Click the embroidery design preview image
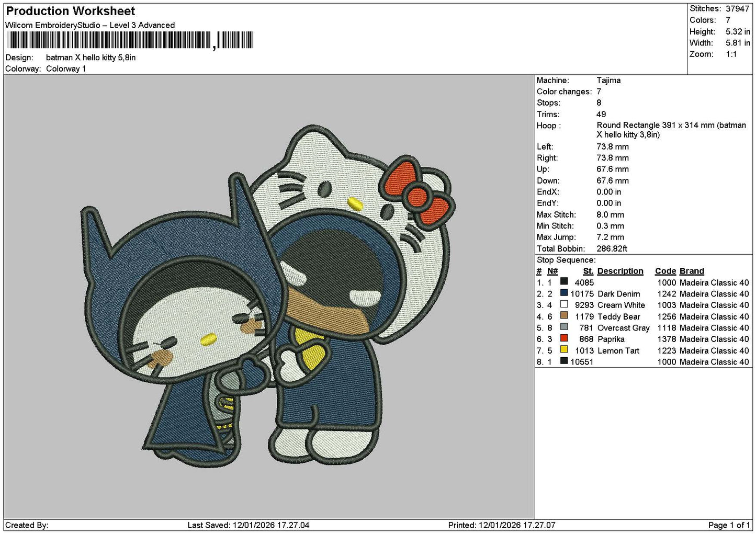The width and height of the screenshot is (756, 534). (x=268, y=297)
